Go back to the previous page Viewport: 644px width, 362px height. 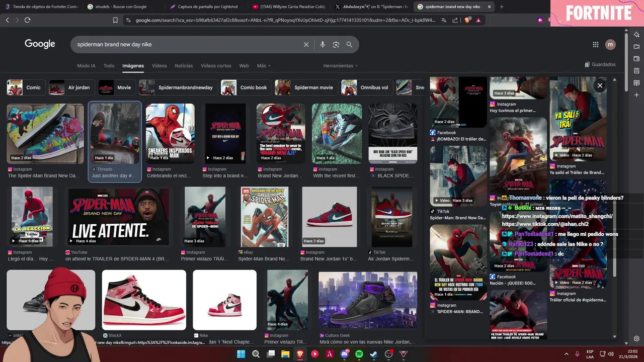click(x=7, y=20)
